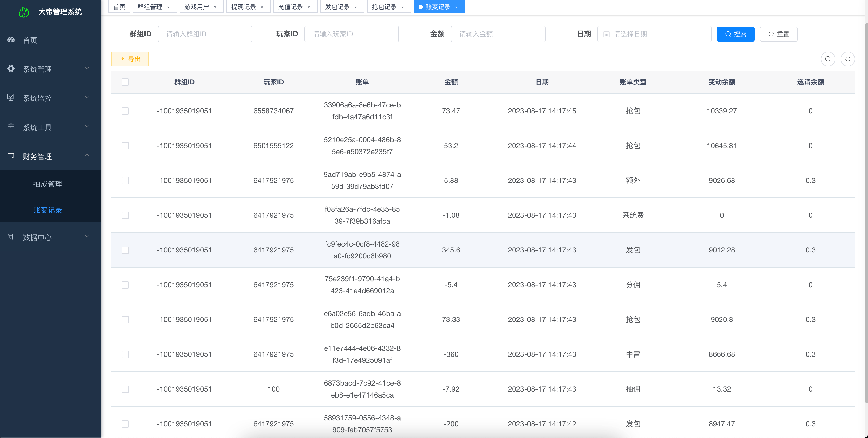Click the 邀请余额 column header
Screen dimensions: 868x438
click(x=810, y=82)
